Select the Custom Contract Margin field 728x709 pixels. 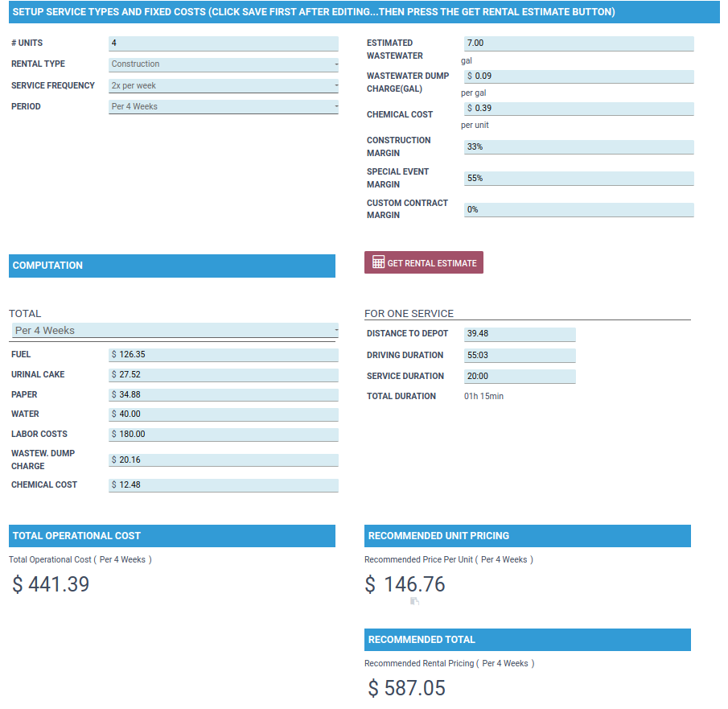pyautogui.click(x=578, y=210)
